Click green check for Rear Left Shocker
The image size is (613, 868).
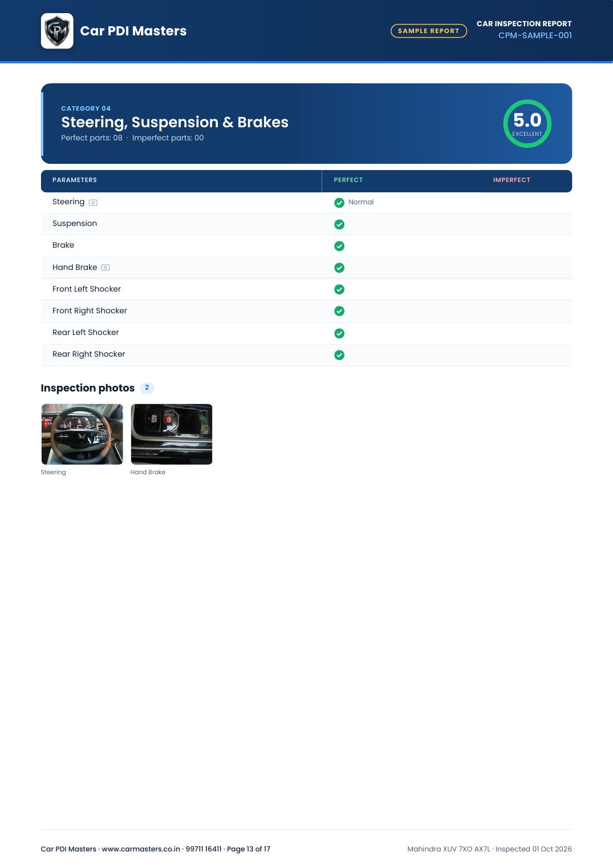click(x=339, y=333)
